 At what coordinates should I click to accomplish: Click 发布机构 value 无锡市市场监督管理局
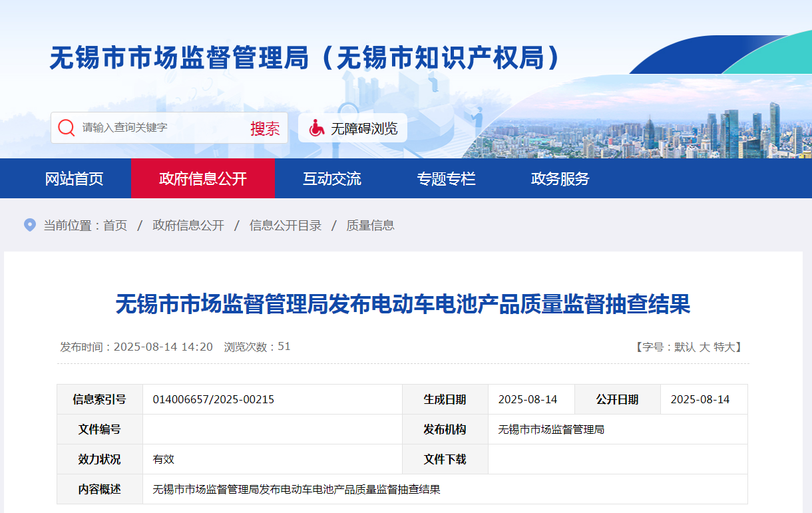click(x=551, y=430)
